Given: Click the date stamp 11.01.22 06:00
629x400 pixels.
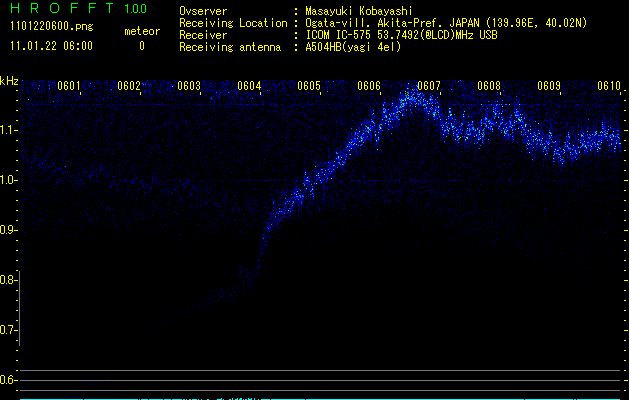Looking at the screenshot, I should tap(51, 46).
